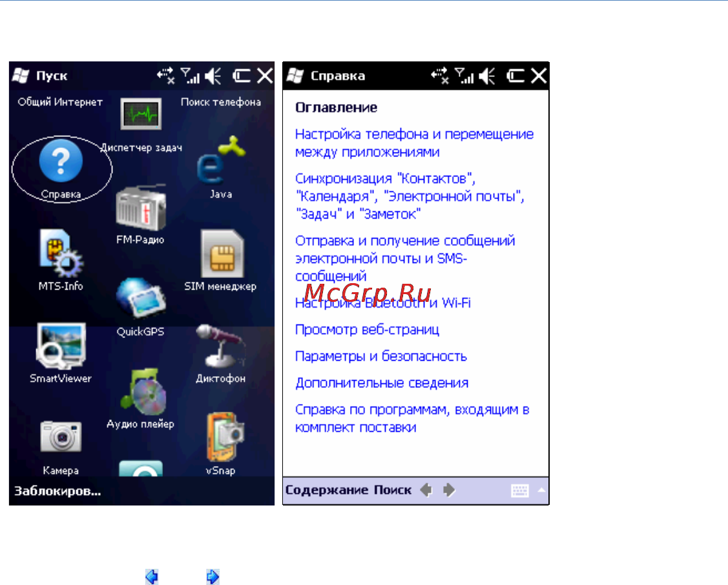Open SmartViewer application
The image size is (728, 585).
click(60, 346)
